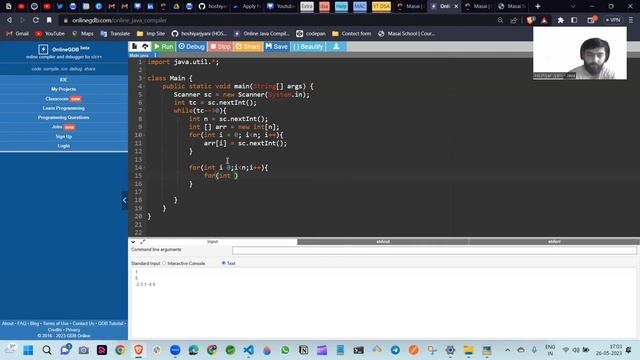Image resolution: width=640 pixels, height=360 pixels.
Task: Save the current code
Action: click(x=276, y=47)
